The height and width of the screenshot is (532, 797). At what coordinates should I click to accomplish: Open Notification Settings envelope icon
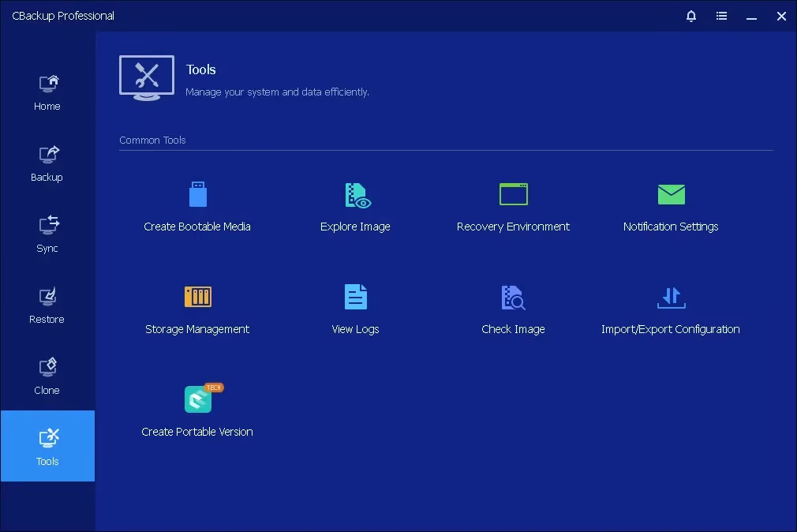[671, 194]
